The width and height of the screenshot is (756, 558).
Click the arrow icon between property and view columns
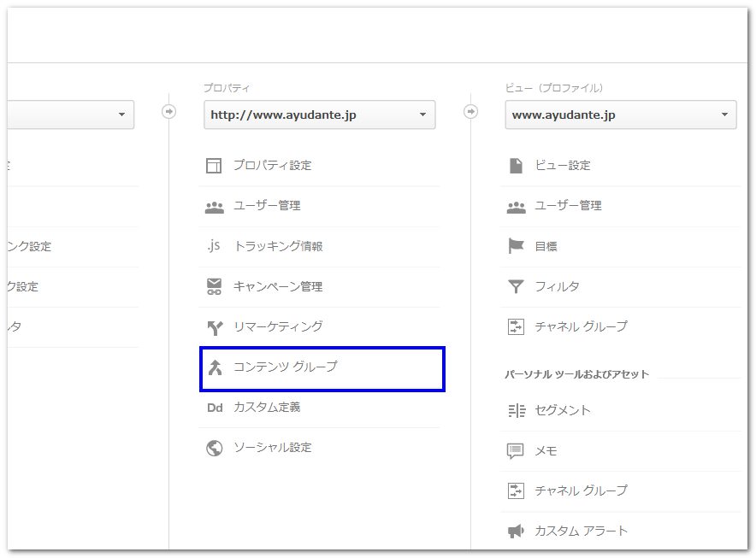[x=470, y=111]
